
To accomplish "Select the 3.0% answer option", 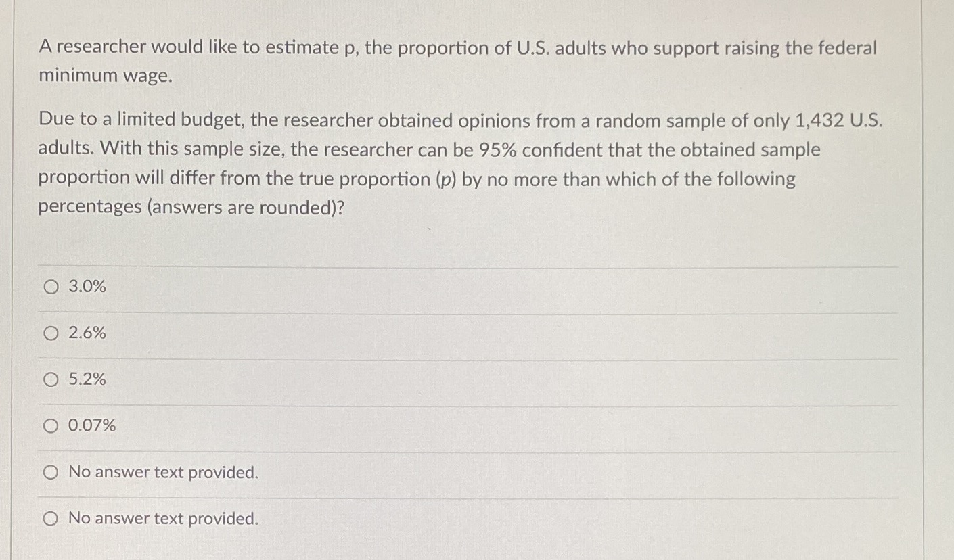I will pos(50,287).
